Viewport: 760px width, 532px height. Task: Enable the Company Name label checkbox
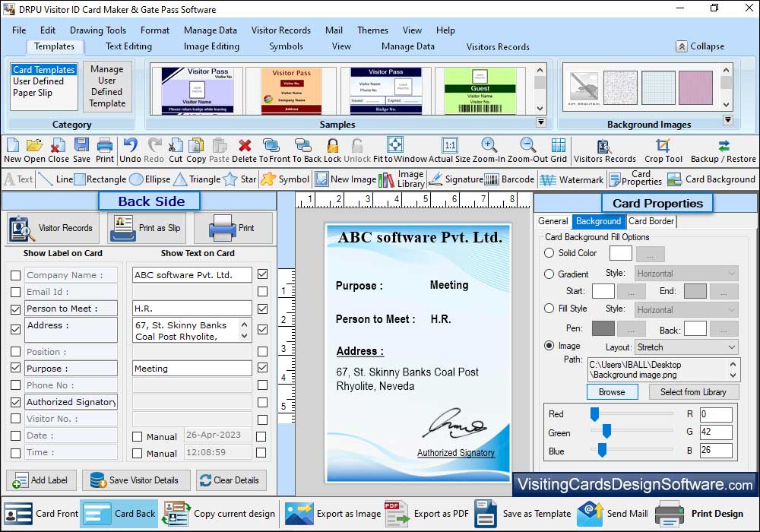[15, 275]
